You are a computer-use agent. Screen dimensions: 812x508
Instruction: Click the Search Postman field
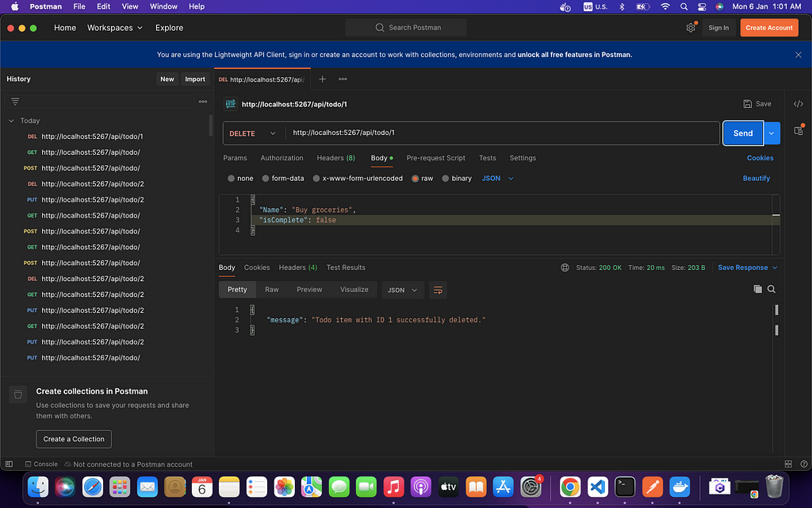pyautogui.click(x=406, y=28)
